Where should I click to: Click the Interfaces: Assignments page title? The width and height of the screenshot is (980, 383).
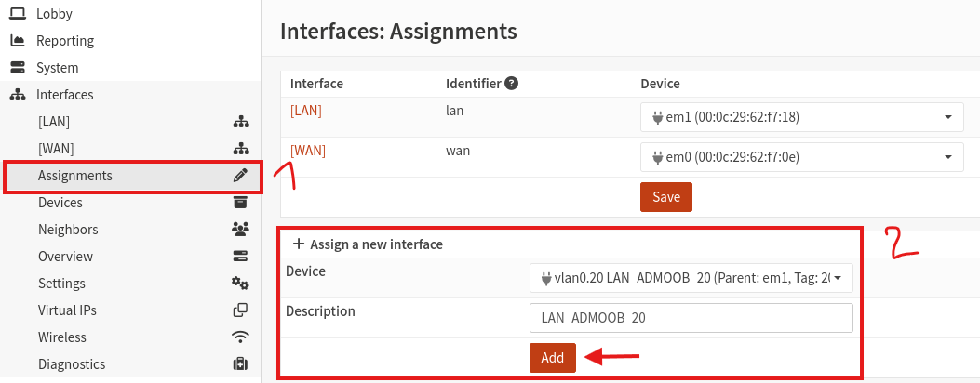click(398, 32)
